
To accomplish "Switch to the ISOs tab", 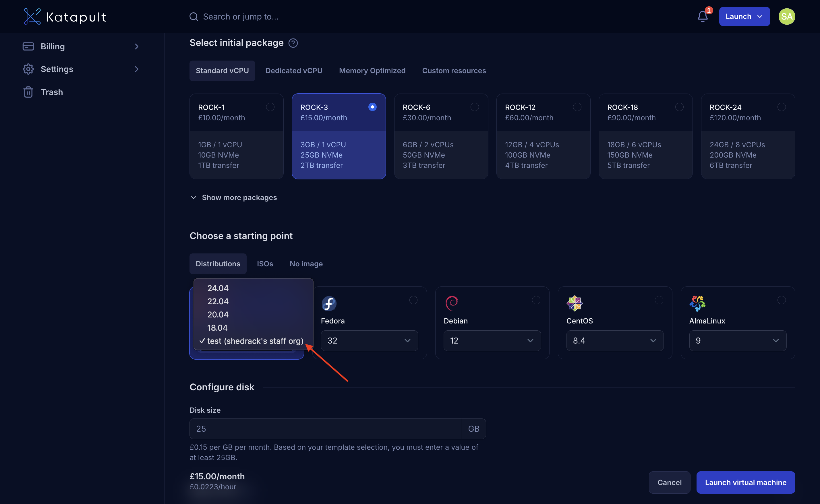I will [x=265, y=264].
